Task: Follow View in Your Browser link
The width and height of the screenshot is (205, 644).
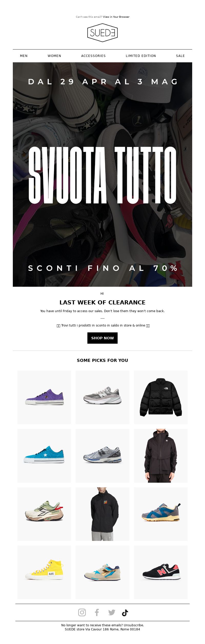Action: [116, 17]
